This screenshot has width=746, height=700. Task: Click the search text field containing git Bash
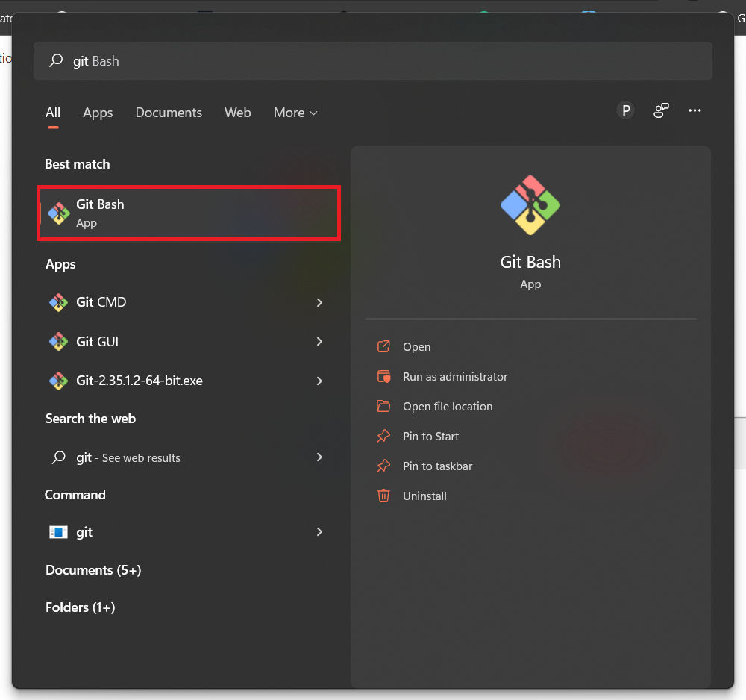(x=372, y=60)
